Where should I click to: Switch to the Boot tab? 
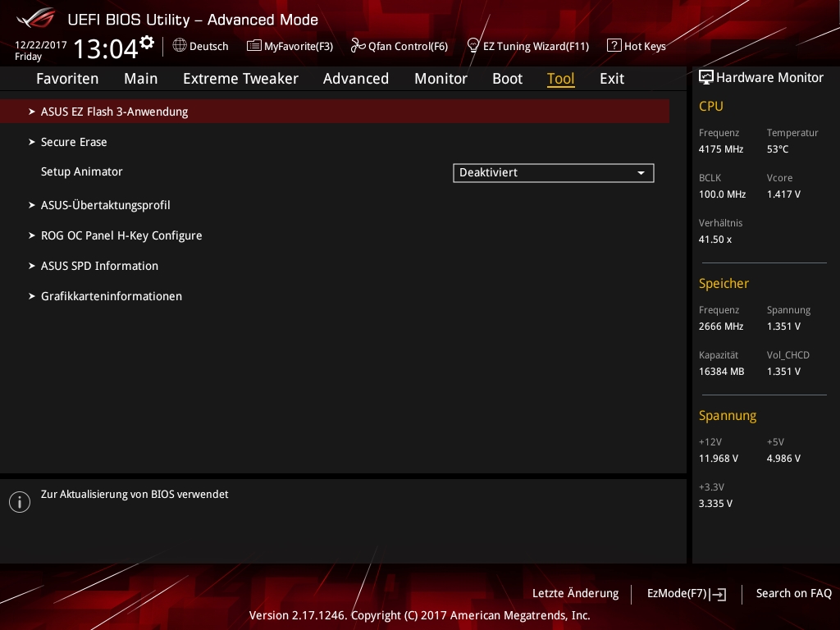tap(507, 79)
